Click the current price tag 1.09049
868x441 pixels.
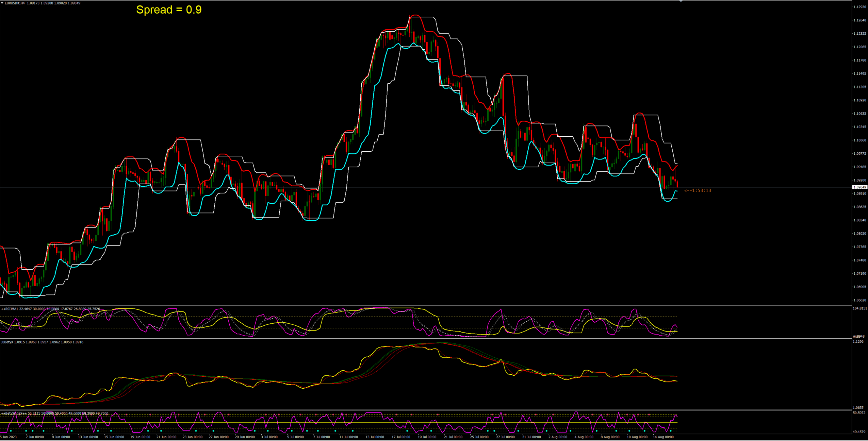pos(860,187)
